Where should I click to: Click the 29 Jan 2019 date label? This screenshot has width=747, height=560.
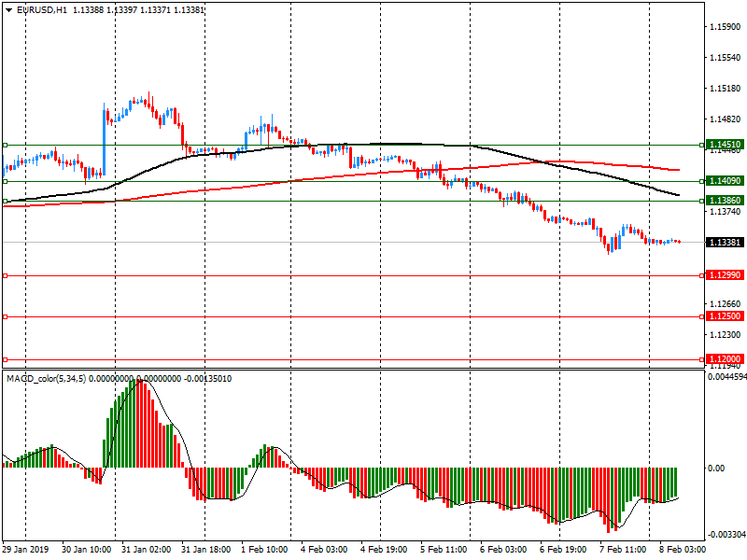click(x=24, y=551)
